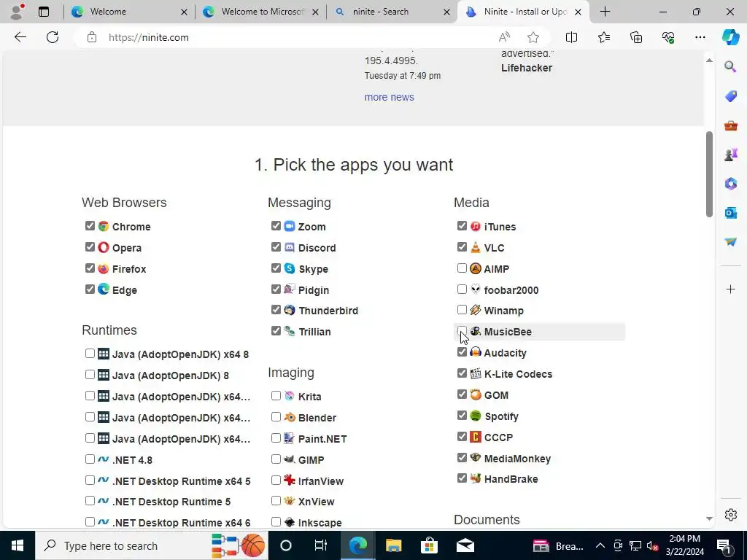Click the Audacity headphones icon
Viewport: 747px width, 560px height.
coord(476,352)
